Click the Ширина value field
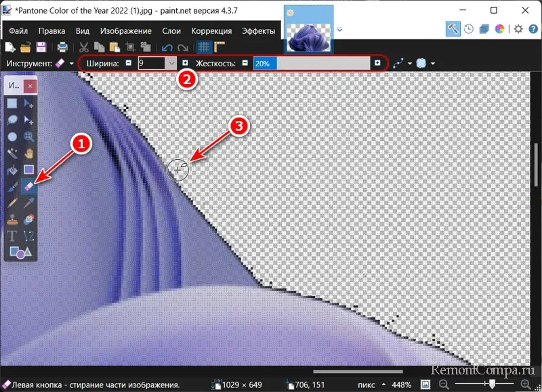Screen dimensions: 542x392 (152, 63)
